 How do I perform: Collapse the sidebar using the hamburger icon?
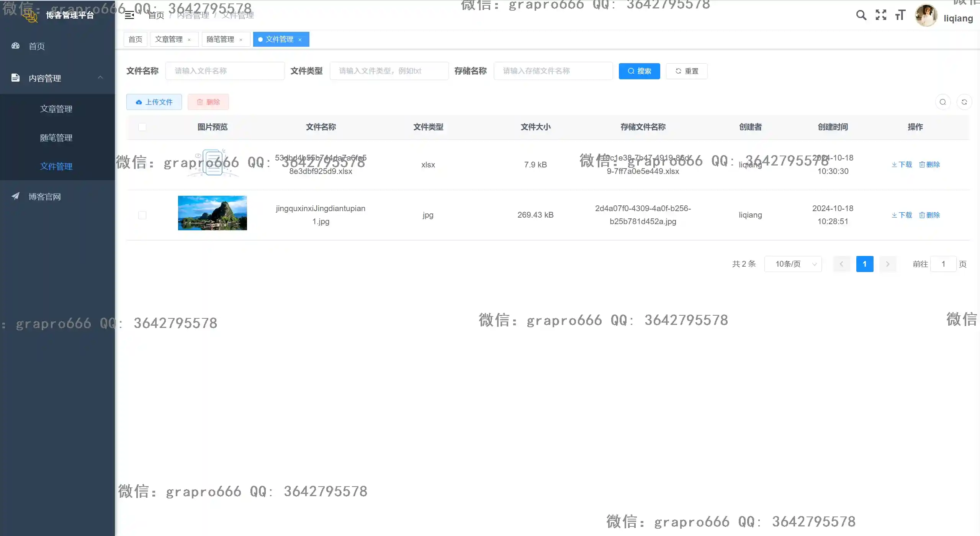[x=129, y=15]
